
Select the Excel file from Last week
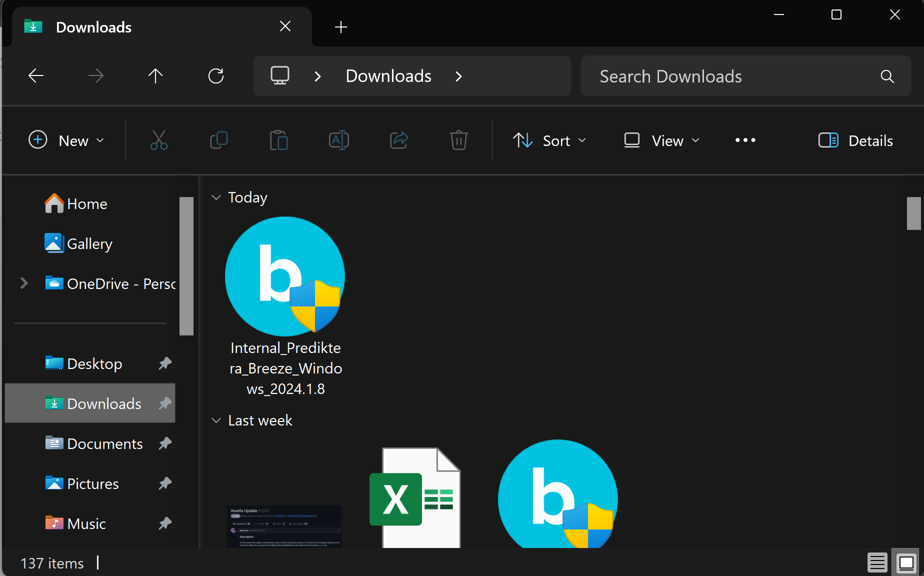415,497
